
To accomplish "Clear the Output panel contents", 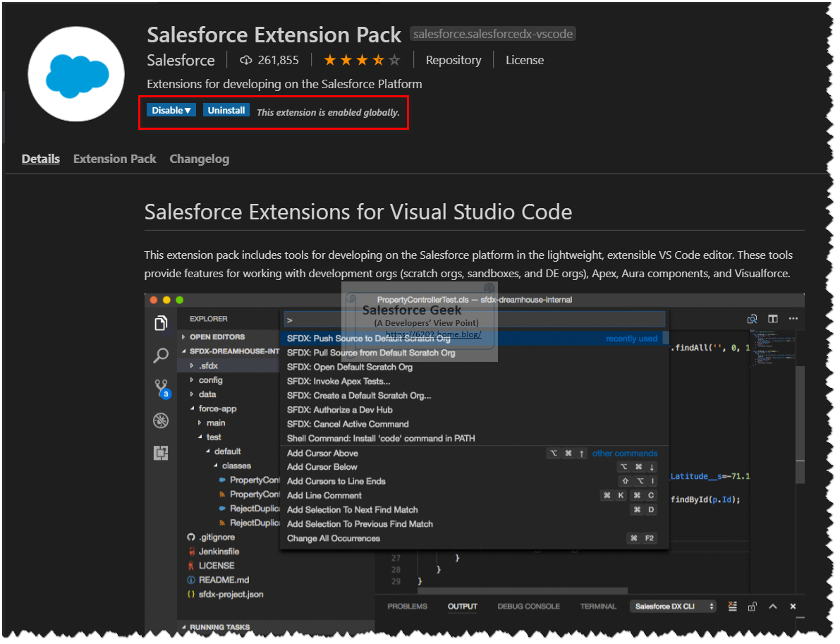I will (x=732, y=605).
